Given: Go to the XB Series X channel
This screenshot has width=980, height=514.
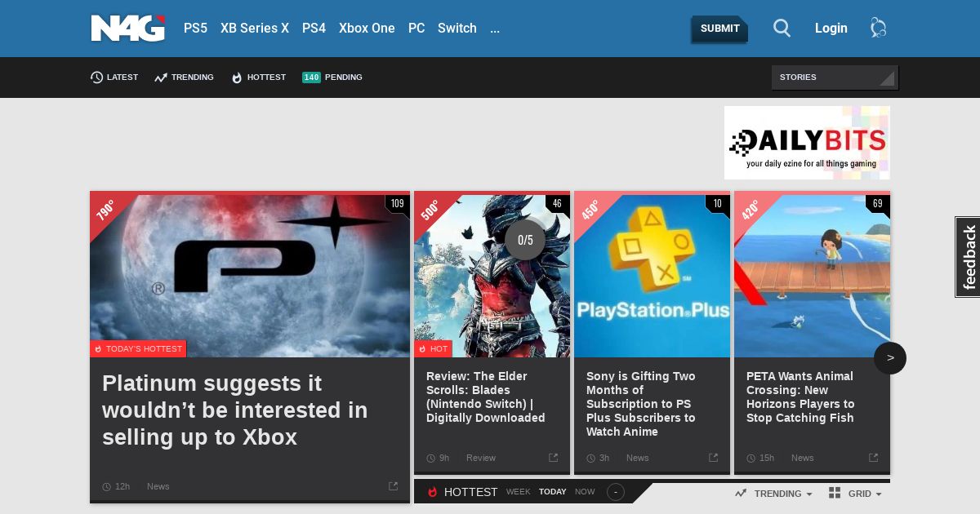Looking at the screenshot, I should click(x=255, y=28).
